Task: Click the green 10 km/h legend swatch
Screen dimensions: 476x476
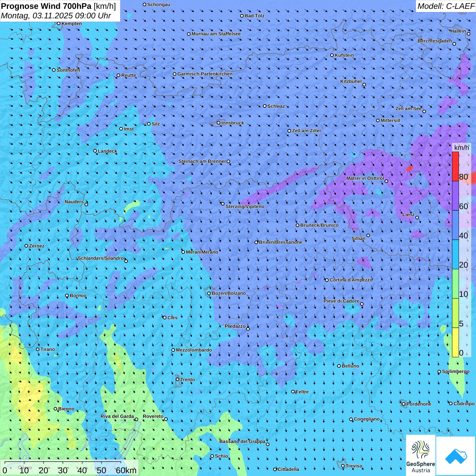Action: (x=455, y=284)
